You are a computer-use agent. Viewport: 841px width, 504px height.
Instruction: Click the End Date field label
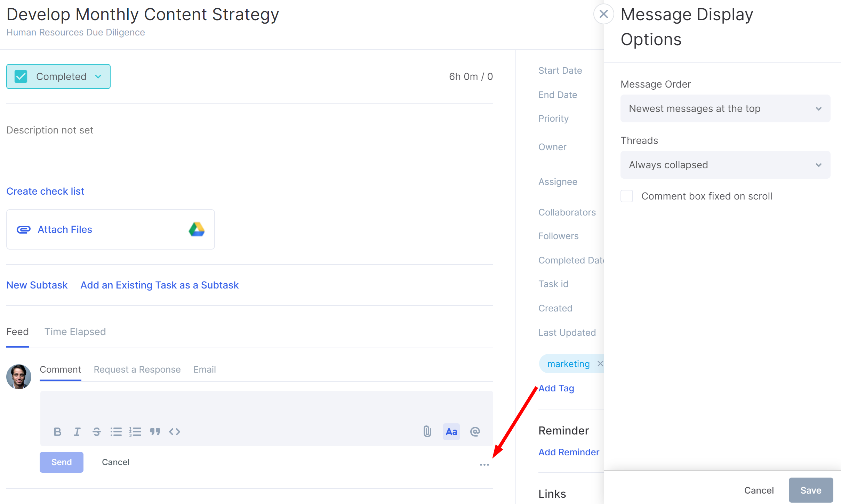(x=558, y=95)
